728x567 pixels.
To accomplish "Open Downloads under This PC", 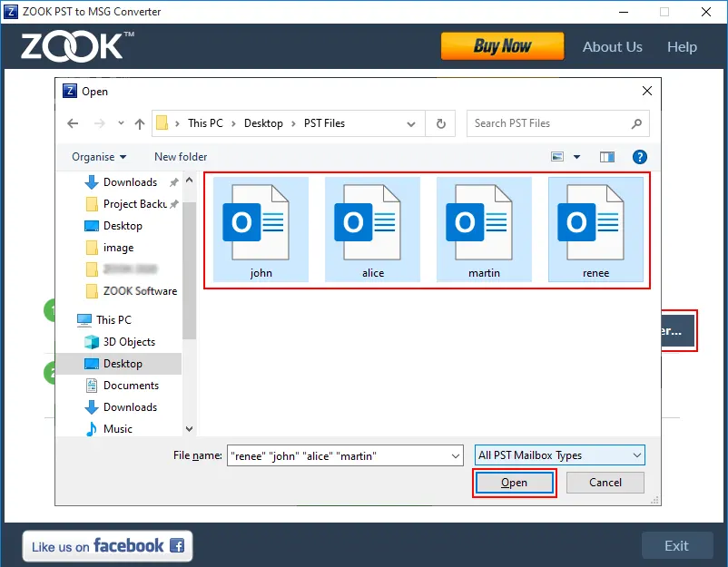I will coord(130,407).
